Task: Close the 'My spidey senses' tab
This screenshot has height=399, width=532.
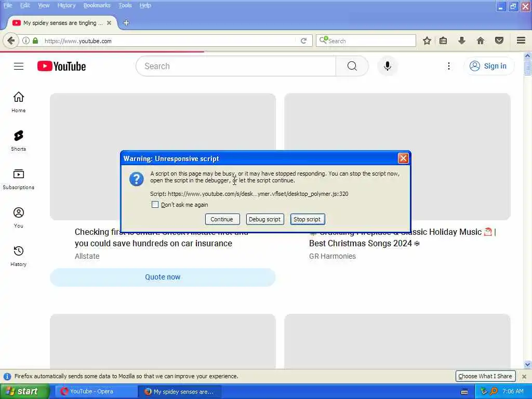Action: [109, 23]
